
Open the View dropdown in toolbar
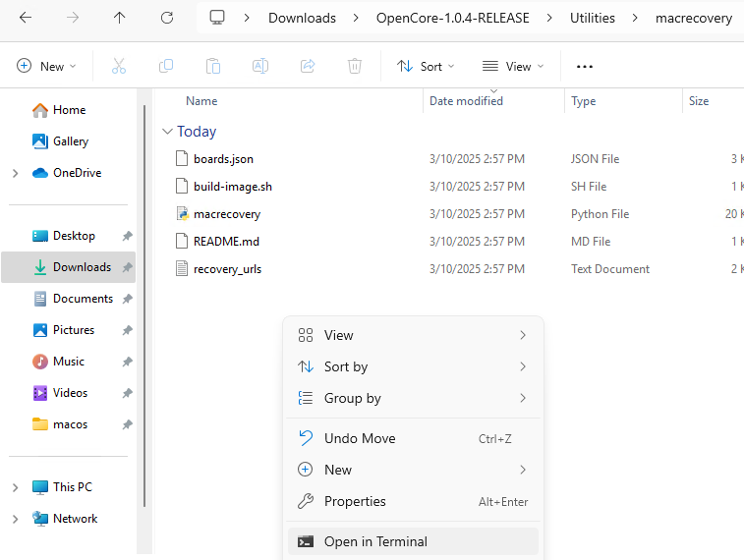point(513,66)
